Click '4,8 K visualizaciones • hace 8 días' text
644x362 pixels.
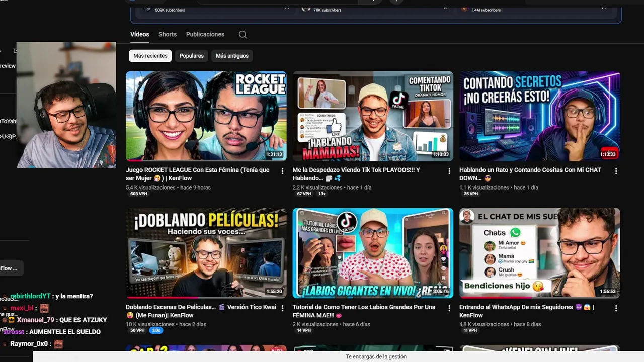[x=500, y=324]
